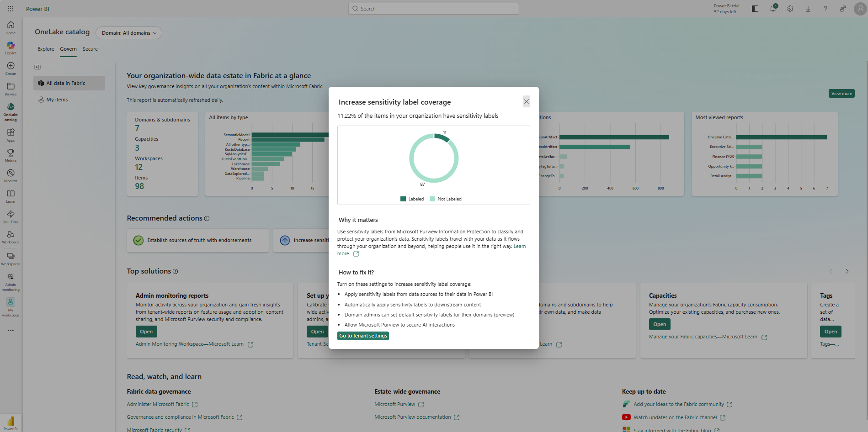This screenshot has width=868, height=432.
Task: Close the sensitivity label coverage dialog
Action: (527, 101)
